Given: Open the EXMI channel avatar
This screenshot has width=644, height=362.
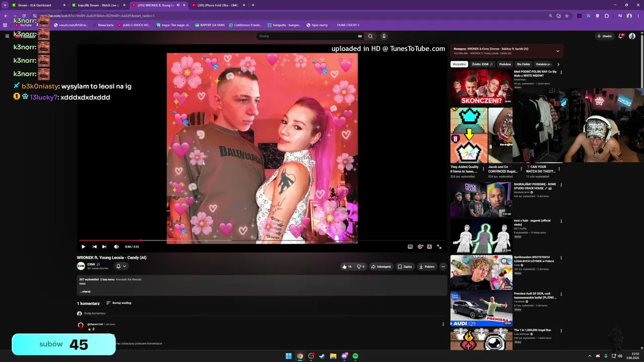Looking at the screenshot, I should coord(81,266).
